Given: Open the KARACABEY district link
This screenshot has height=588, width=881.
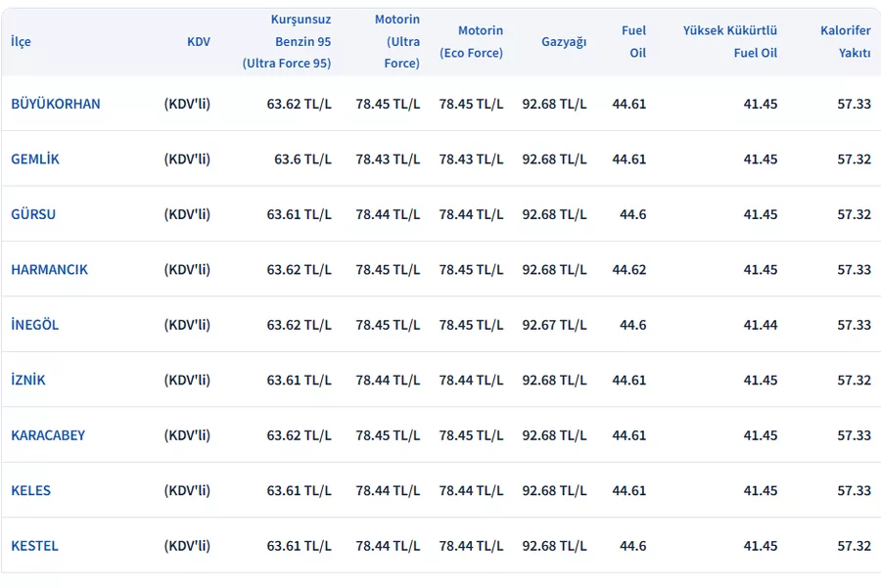Looking at the screenshot, I should (x=48, y=435).
